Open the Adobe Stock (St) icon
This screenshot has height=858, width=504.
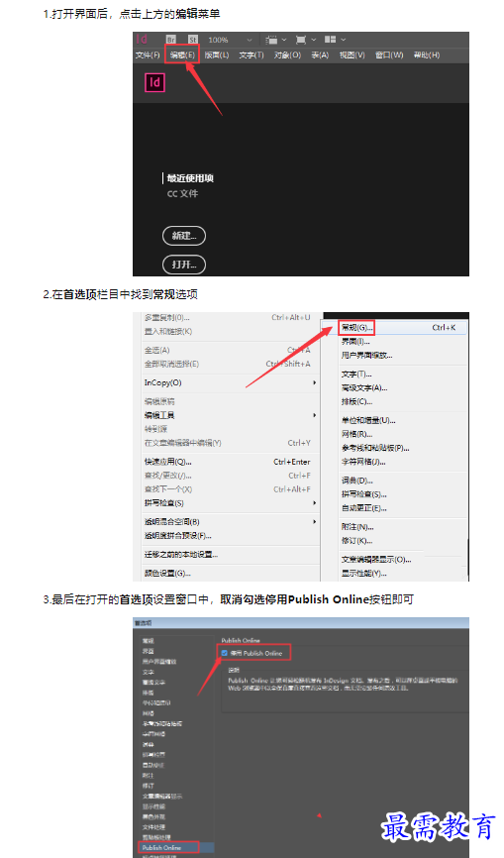(193, 40)
